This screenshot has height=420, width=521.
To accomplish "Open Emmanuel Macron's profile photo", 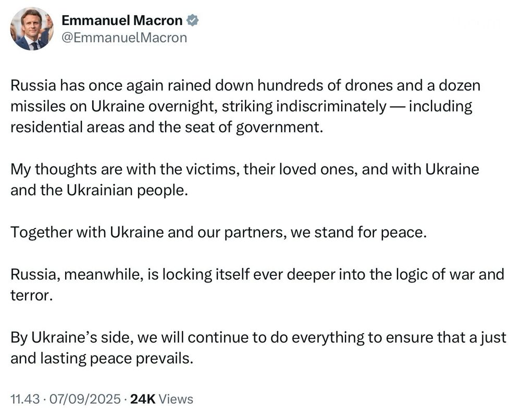I will 32,29.
